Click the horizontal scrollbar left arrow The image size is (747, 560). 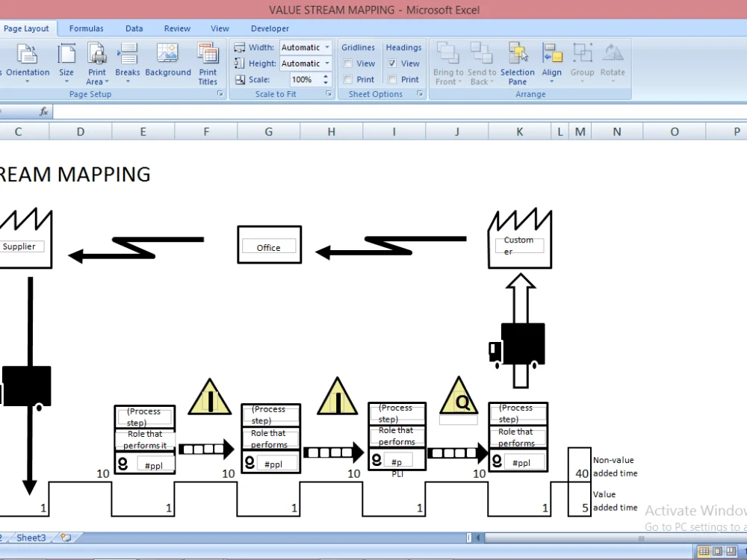[x=478, y=538]
